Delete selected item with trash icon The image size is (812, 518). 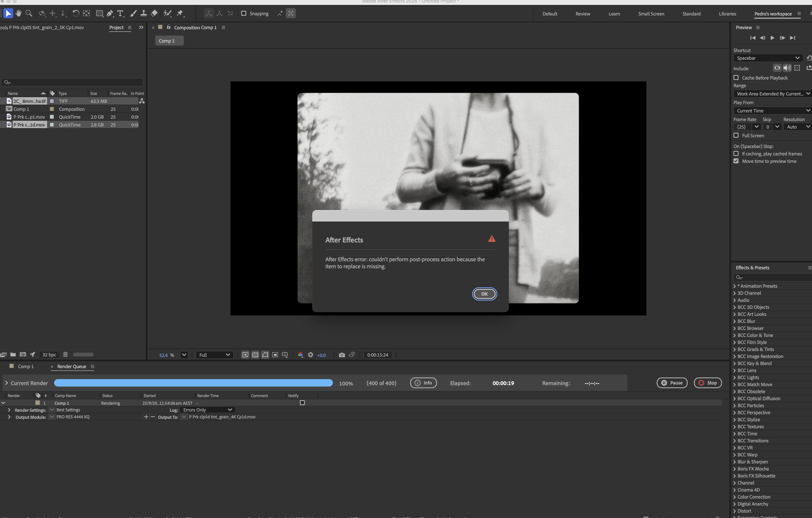pyautogui.click(x=65, y=354)
